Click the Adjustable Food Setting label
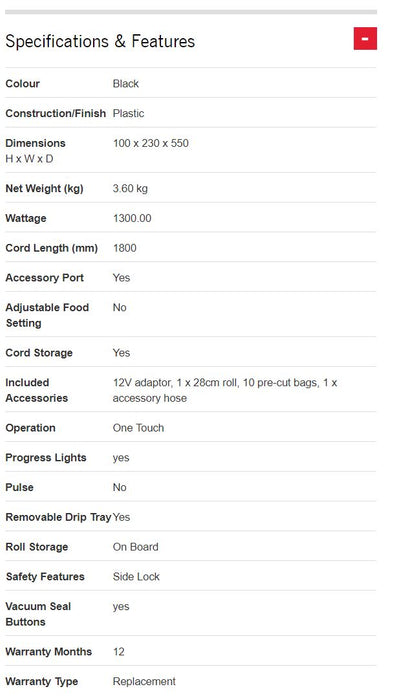The image size is (397, 700). (x=47, y=315)
